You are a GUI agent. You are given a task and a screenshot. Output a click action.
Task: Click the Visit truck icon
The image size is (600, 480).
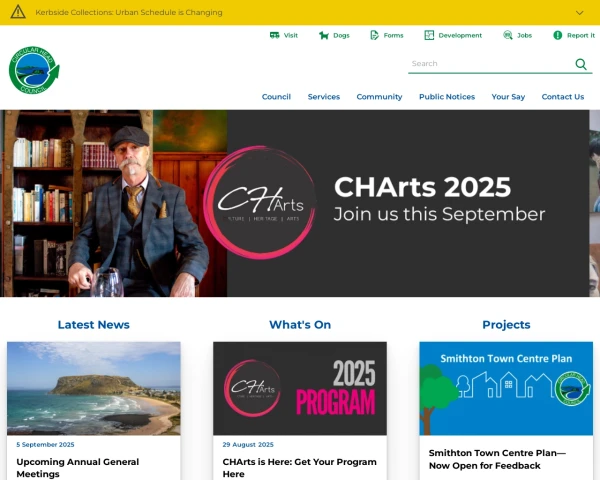coord(274,35)
